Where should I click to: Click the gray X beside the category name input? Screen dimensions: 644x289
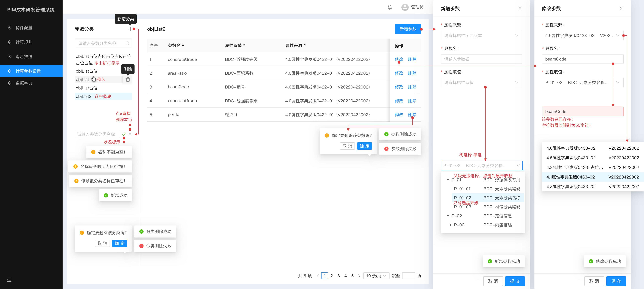pyautogui.click(x=130, y=134)
